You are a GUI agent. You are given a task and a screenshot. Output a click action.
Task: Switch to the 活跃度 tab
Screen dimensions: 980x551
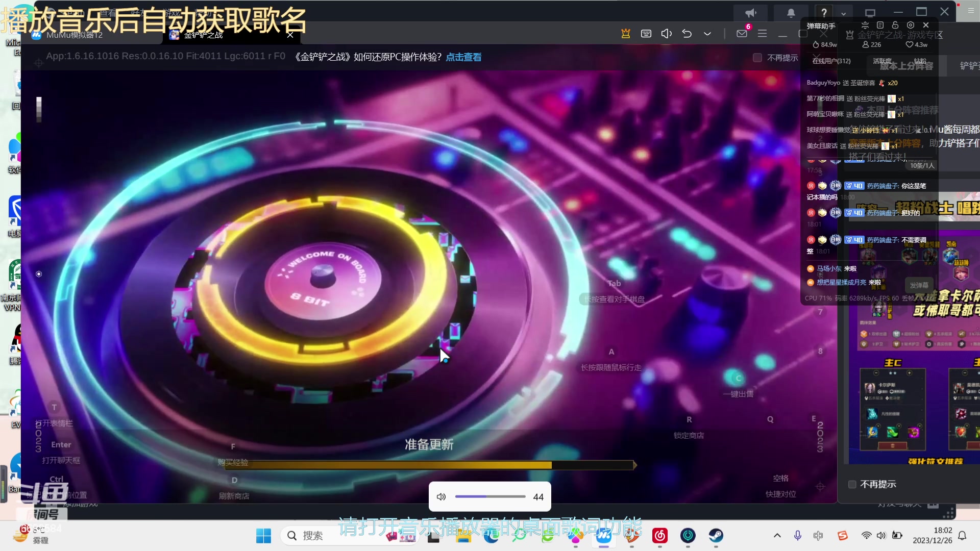[x=881, y=61]
